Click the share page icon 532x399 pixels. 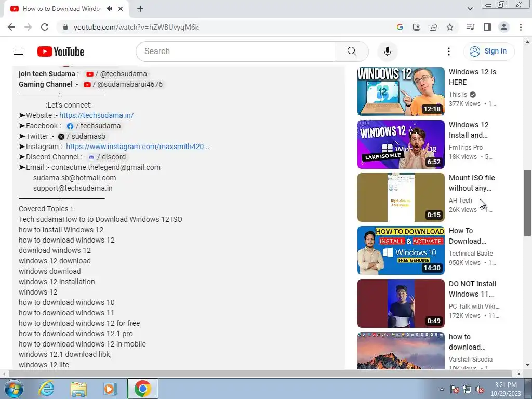(x=433, y=27)
